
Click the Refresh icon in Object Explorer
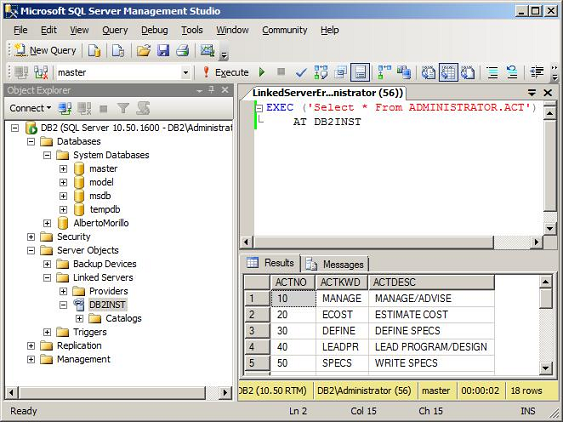pyautogui.click(x=143, y=108)
